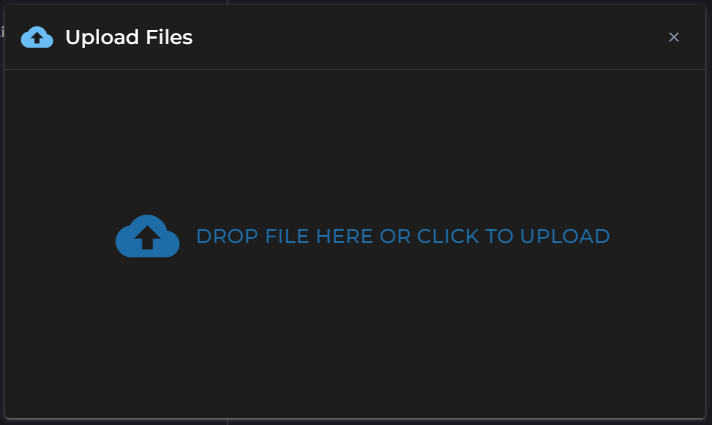The height and width of the screenshot is (425, 712).
Task: Click the DROP FILE HERE OR CLICK TO UPLOAD text
Action: [x=403, y=236]
